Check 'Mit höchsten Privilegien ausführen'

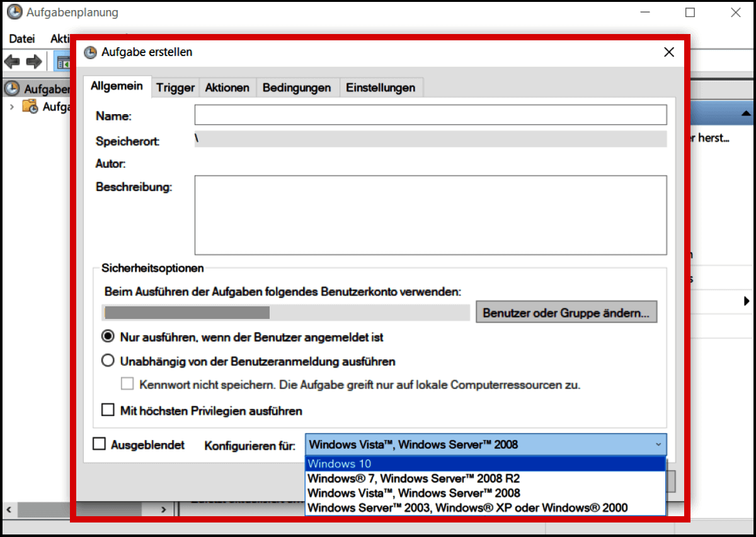(108, 410)
